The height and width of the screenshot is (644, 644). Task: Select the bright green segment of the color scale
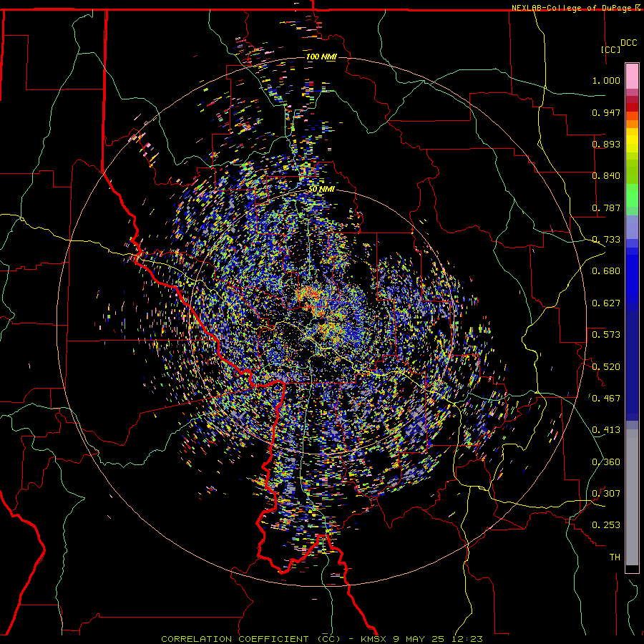coord(632,195)
